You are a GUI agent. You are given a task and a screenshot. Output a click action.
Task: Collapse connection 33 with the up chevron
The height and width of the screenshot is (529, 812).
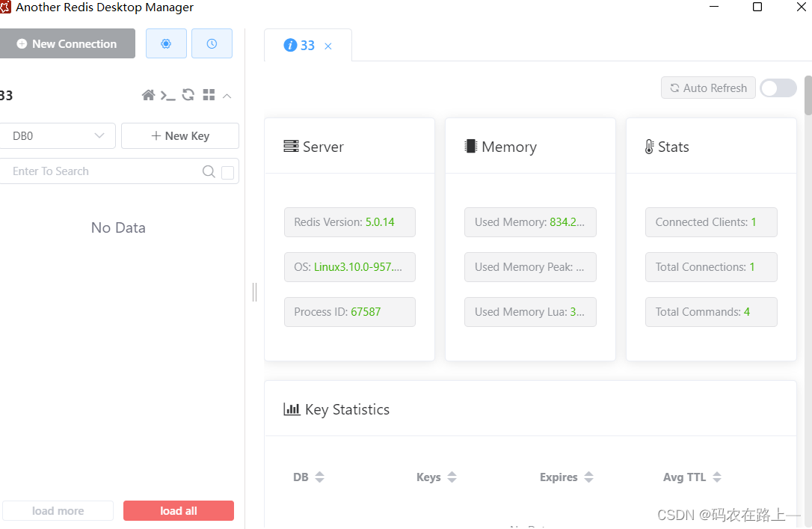[x=227, y=96]
